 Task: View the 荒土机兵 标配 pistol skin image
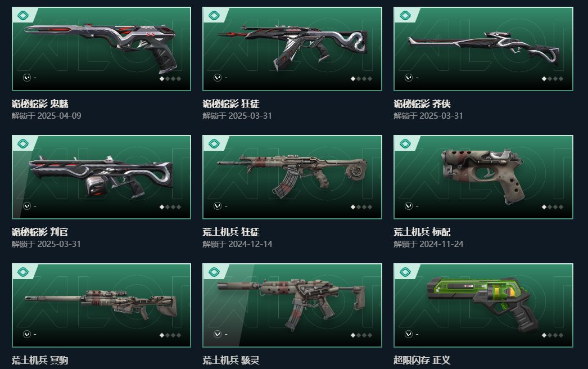483,177
